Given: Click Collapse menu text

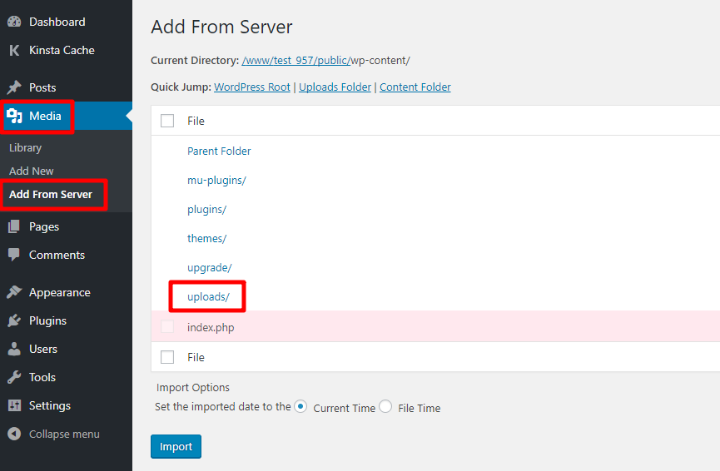Looking at the screenshot, I should [x=64, y=434].
